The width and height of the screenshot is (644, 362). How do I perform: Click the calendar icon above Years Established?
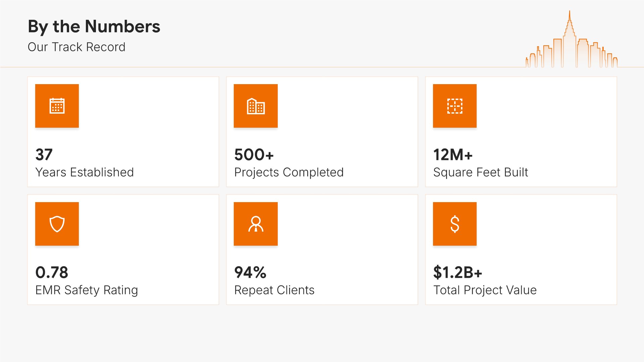[x=57, y=106]
